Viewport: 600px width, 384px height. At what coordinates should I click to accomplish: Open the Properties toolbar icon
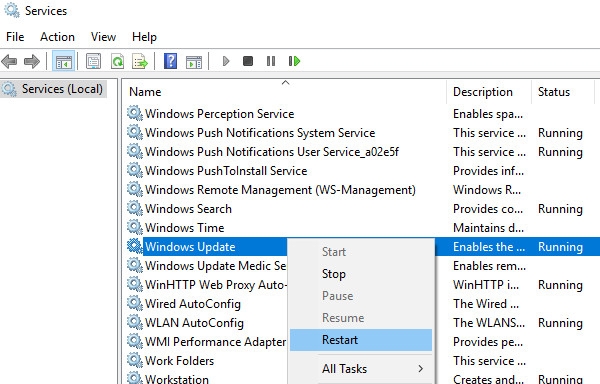(x=93, y=61)
